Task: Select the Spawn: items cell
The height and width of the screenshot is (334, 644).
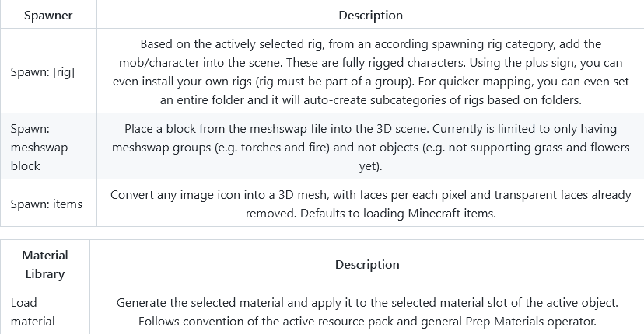Action: (x=48, y=203)
